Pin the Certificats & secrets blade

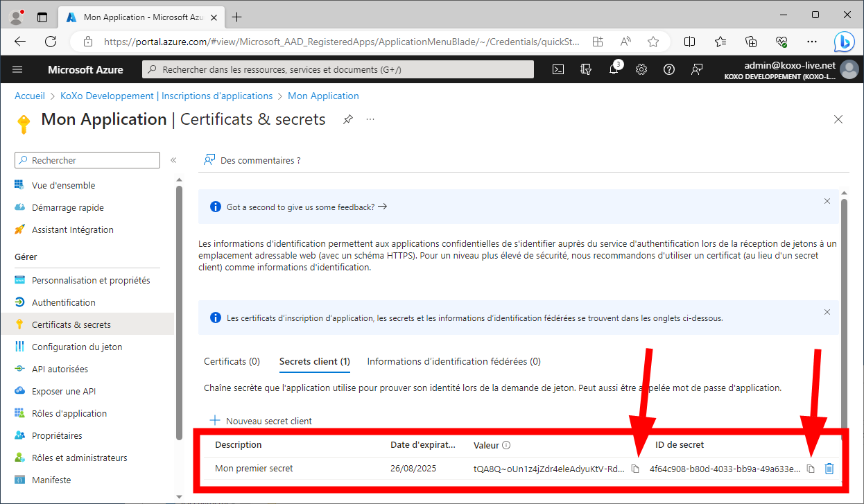(x=347, y=119)
